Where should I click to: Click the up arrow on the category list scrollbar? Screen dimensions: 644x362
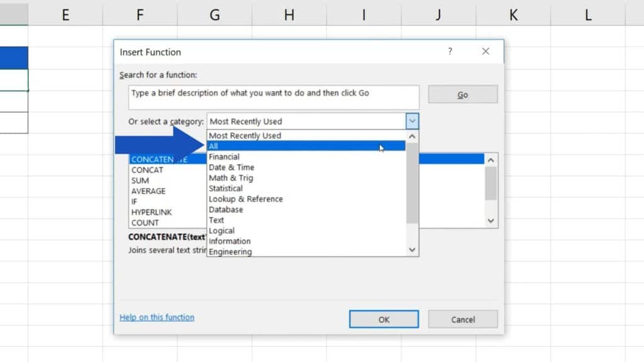[412, 135]
